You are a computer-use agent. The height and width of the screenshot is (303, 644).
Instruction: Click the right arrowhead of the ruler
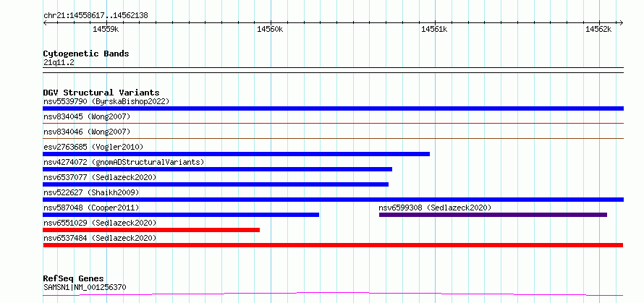click(621, 22)
